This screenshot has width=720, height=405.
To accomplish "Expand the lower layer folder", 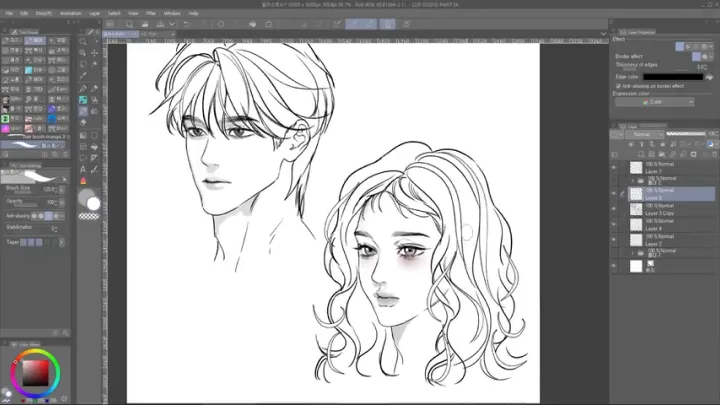I will tap(633, 253).
